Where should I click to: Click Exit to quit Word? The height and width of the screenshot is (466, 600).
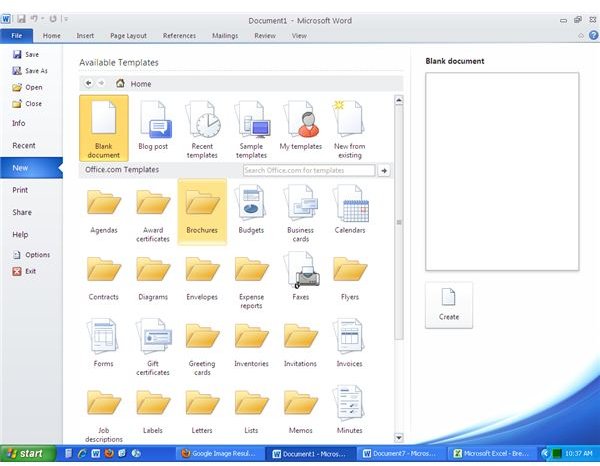[x=24, y=271]
